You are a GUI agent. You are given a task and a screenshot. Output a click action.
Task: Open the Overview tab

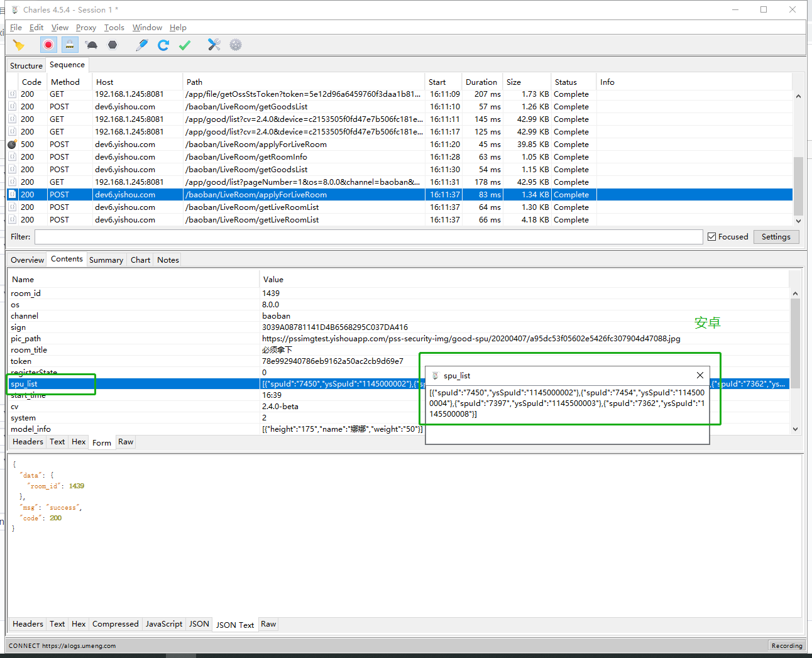pos(27,260)
